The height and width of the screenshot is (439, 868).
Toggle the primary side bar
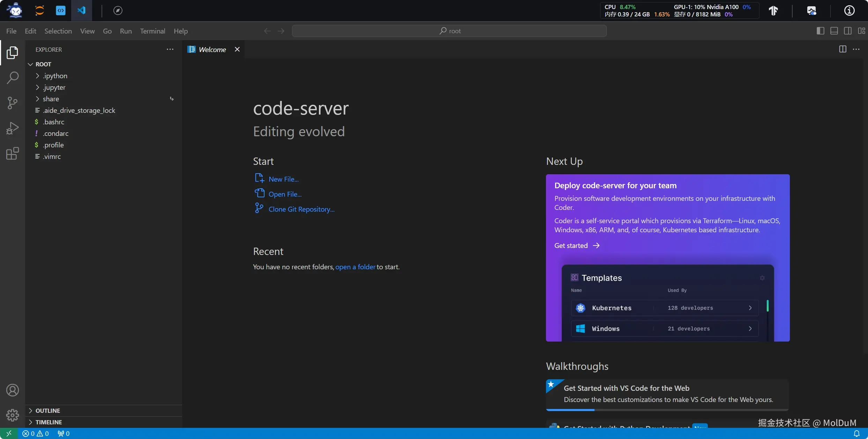tap(821, 31)
